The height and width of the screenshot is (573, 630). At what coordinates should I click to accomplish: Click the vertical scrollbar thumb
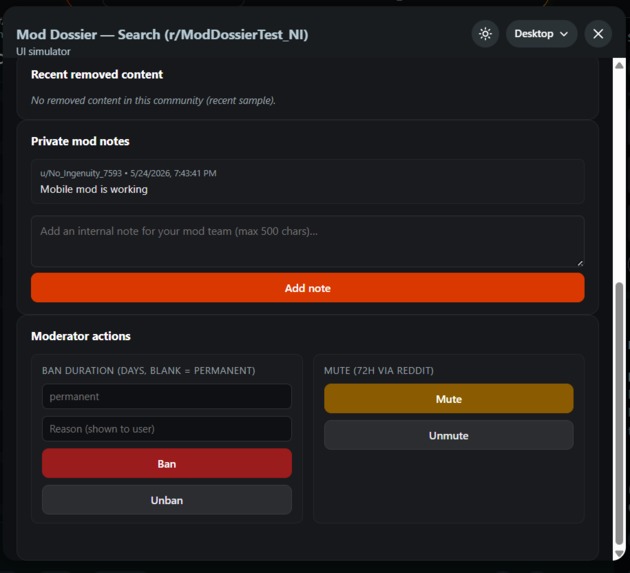tap(619, 414)
